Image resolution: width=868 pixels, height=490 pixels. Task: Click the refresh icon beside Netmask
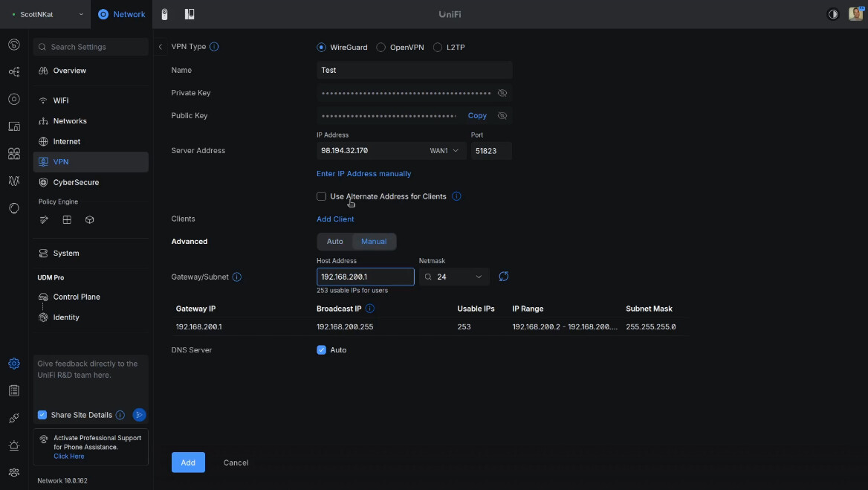(x=503, y=277)
